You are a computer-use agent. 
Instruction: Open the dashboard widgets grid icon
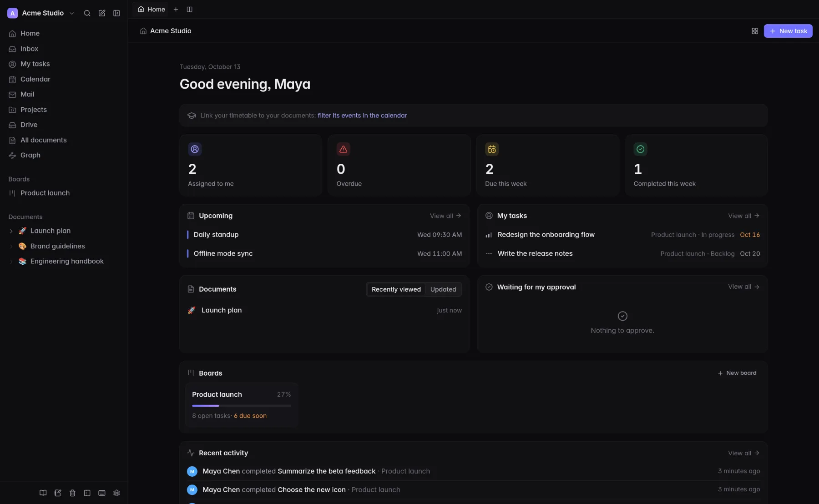pyautogui.click(x=755, y=31)
